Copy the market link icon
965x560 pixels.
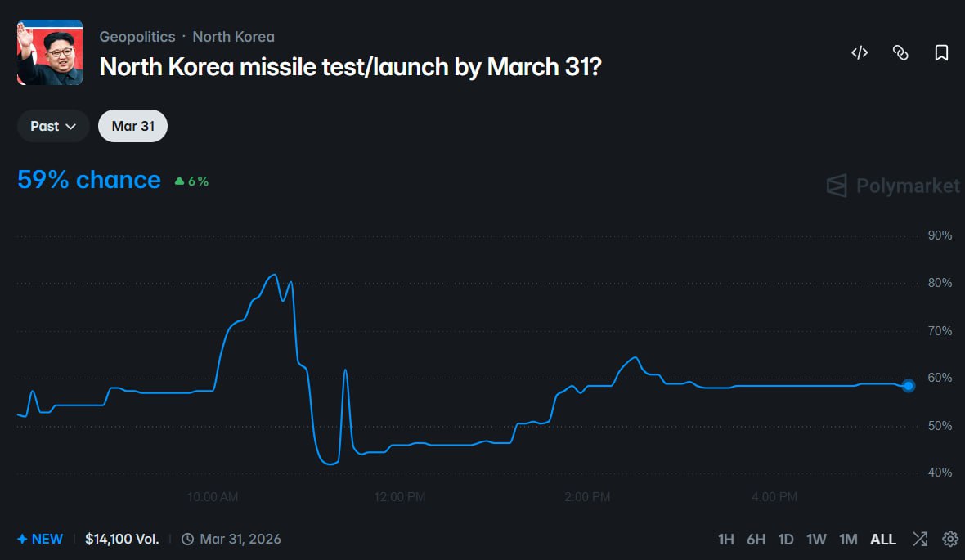900,53
